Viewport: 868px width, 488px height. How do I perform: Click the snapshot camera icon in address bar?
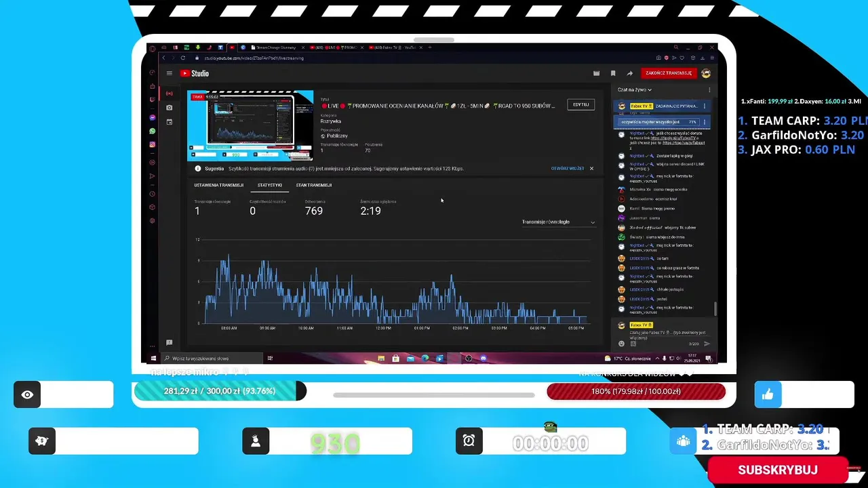click(658, 58)
